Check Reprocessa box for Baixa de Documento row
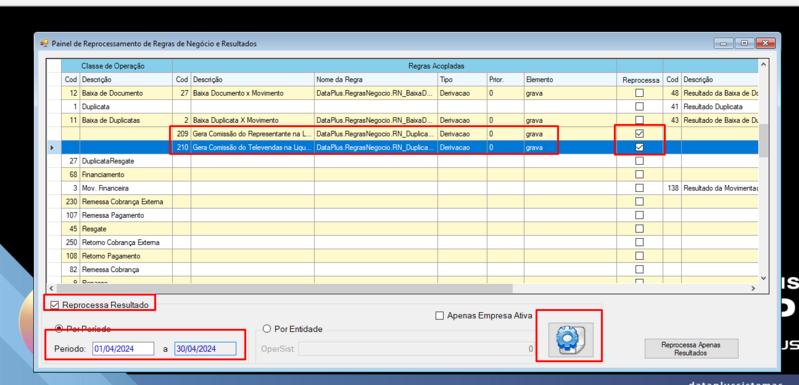799x385 pixels. [640, 93]
